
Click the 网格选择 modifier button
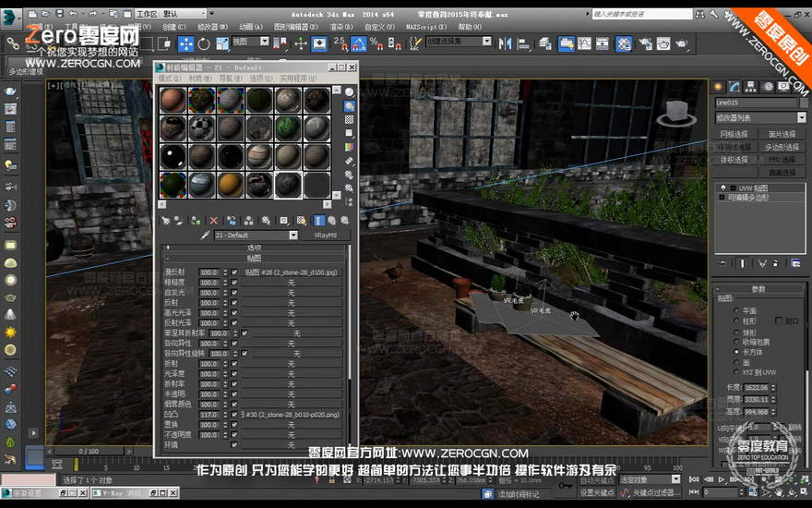pyautogui.click(x=734, y=134)
